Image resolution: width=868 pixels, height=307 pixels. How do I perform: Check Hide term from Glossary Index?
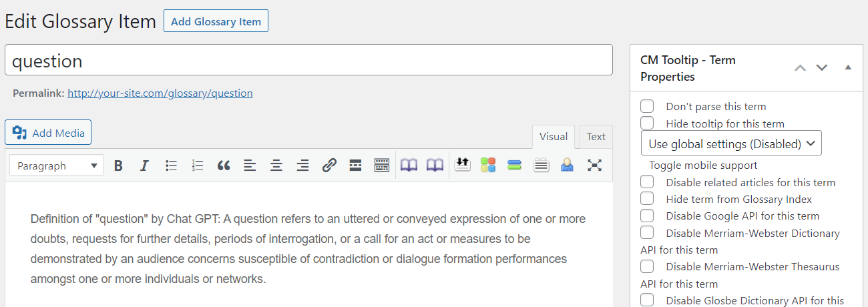click(647, 198)
